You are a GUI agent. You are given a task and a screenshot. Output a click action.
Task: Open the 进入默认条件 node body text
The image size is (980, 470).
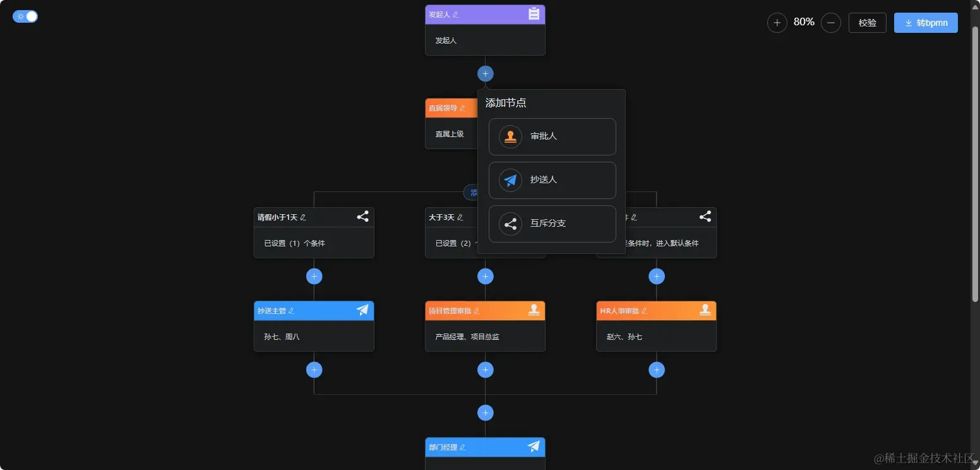[x=663, y=243]
